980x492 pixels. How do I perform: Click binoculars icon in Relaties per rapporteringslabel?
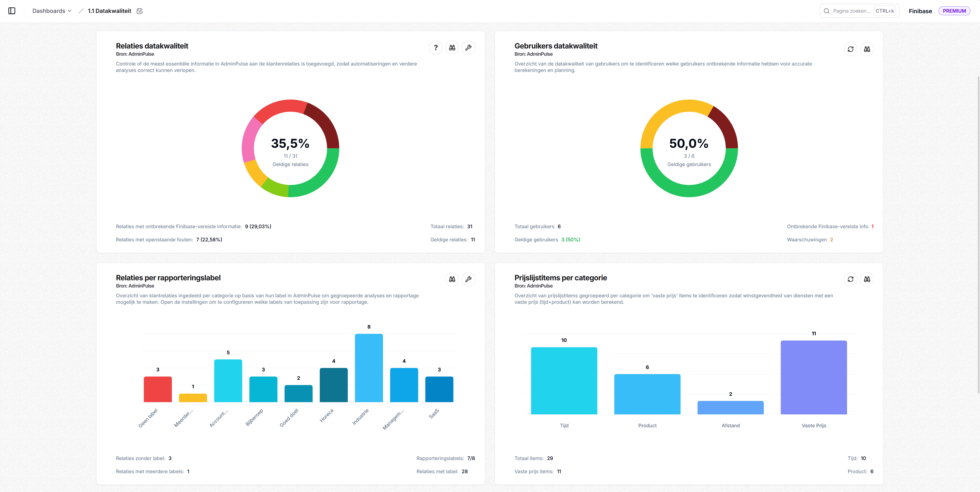(452, 279)
